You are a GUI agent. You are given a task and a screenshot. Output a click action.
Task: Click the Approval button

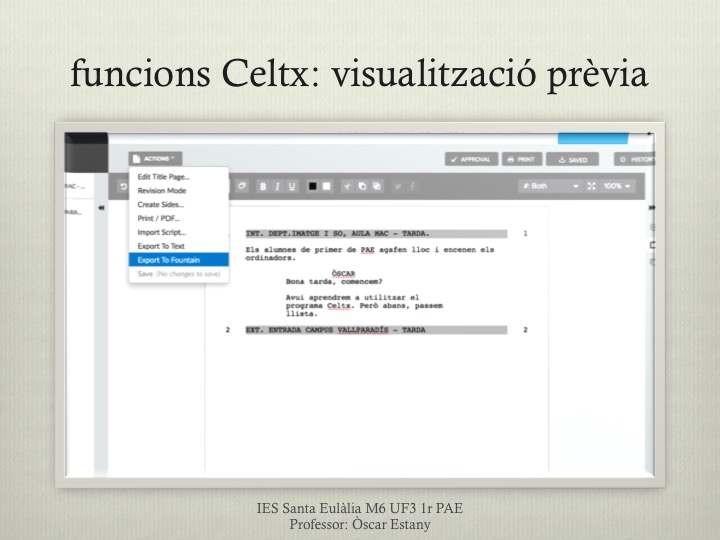[x=472, y=159]
